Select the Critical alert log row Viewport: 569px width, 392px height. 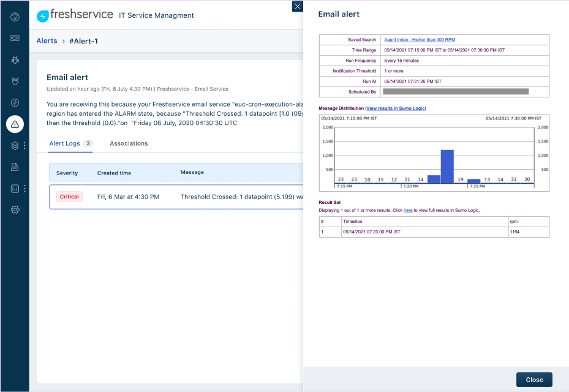coord(176,197)
